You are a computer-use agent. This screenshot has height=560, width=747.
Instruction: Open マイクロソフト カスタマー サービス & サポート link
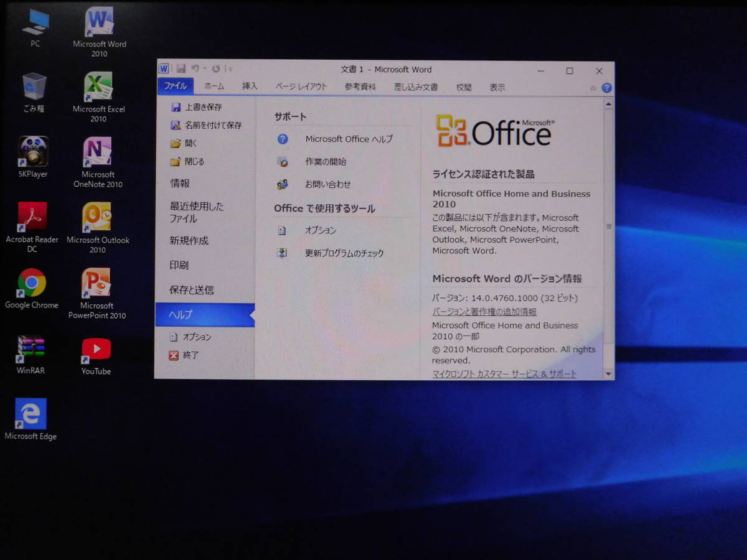504,374
